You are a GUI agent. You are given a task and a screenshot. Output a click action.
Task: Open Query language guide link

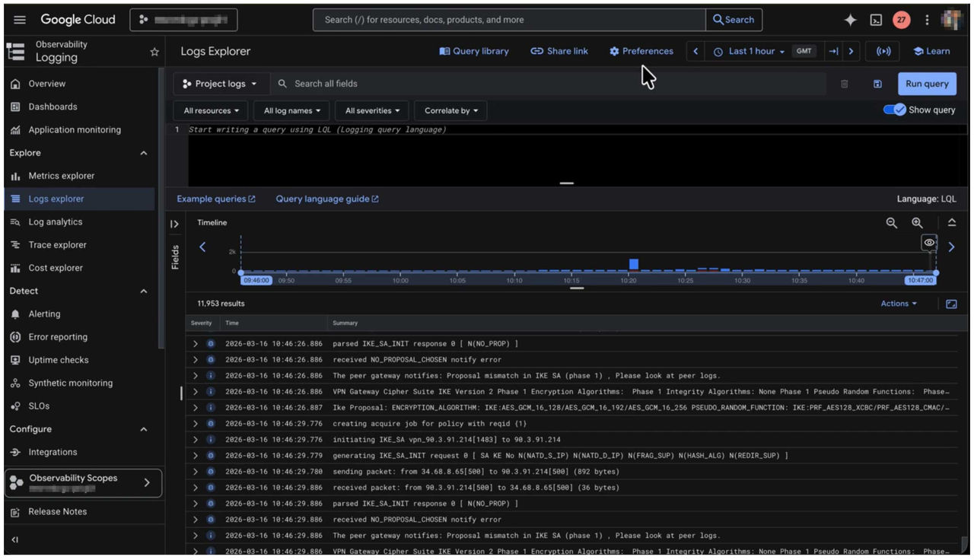click(x=327, y=199)
